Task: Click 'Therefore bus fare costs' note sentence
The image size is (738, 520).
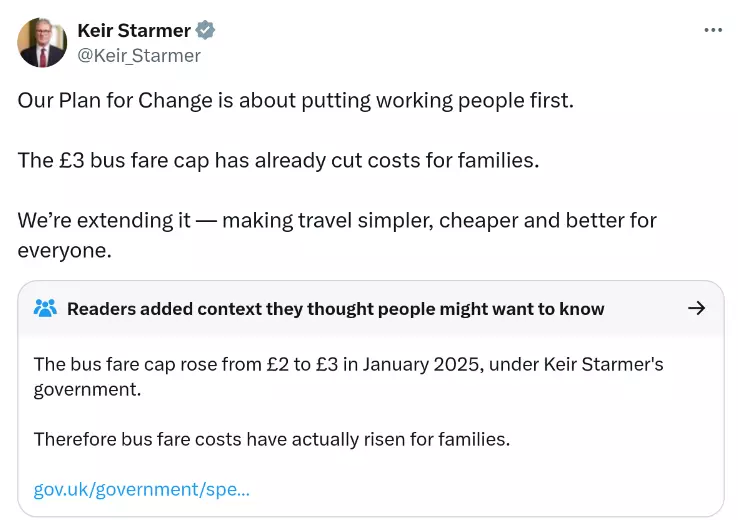Action: click(x=272, y=440)
